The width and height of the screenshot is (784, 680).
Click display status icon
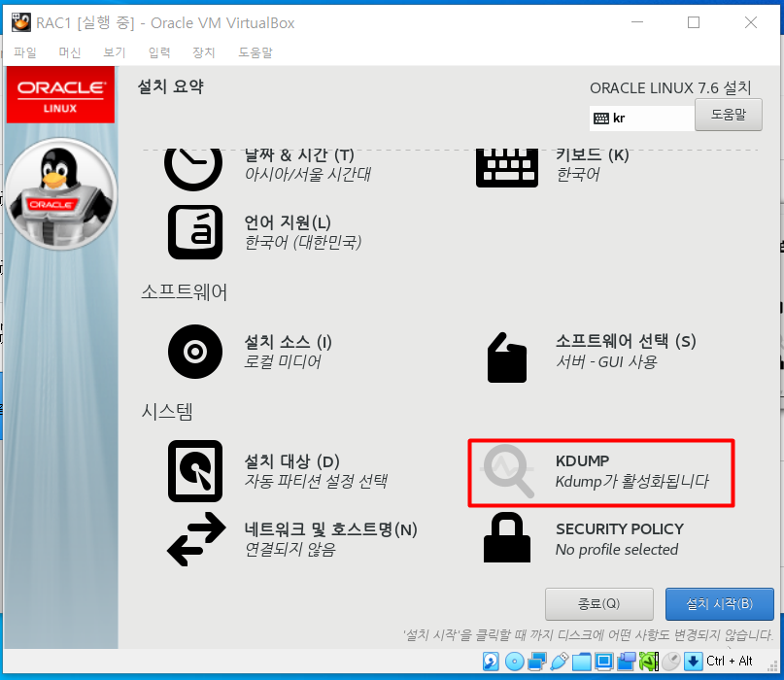[x=604, y=662]
